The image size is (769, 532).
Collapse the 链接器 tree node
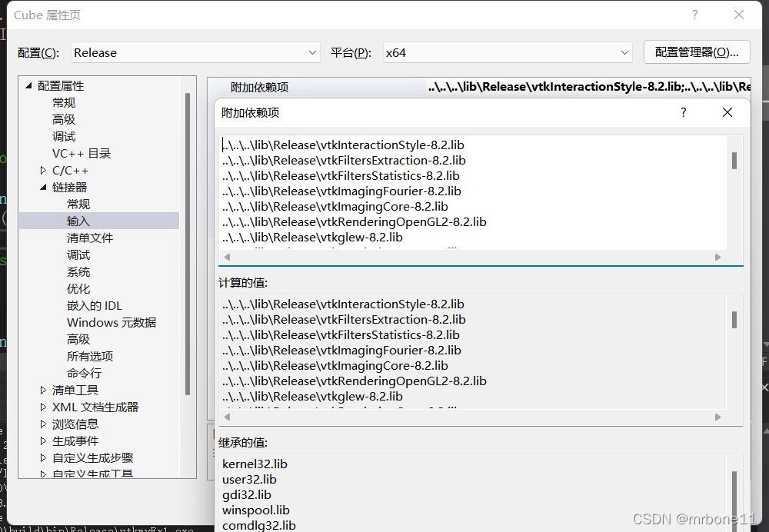43,188
